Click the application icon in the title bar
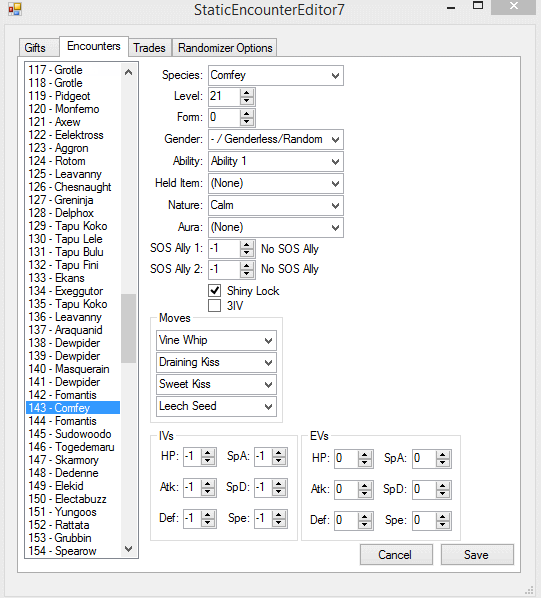 click(15, 9)
